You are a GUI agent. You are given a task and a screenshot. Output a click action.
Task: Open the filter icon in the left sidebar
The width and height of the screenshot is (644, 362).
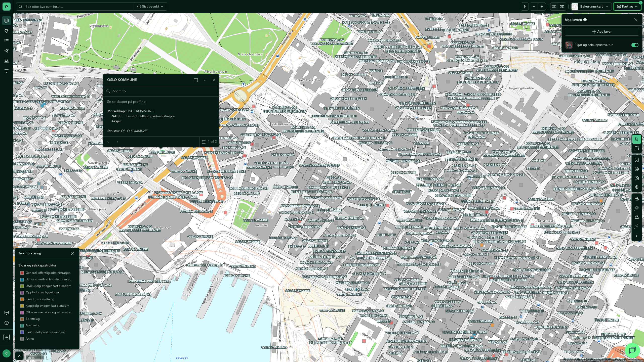[7, 71]
